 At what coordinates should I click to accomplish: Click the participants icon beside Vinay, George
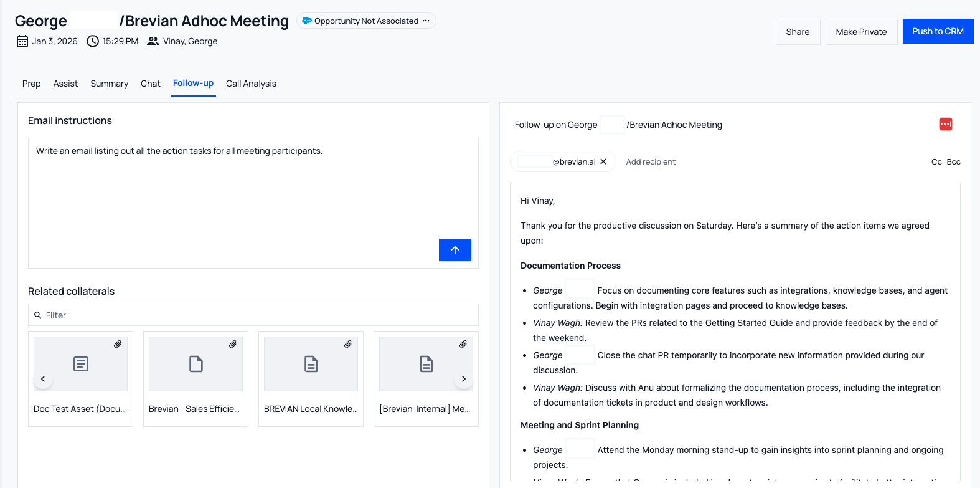153,41
